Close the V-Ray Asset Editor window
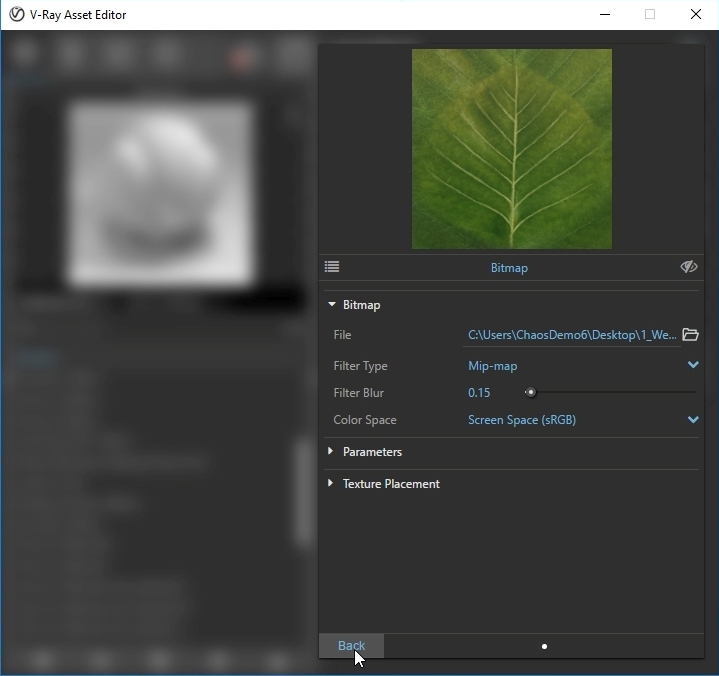Viewport: 719px width, 676px height. pyautogui.click(x=696, y=15)
